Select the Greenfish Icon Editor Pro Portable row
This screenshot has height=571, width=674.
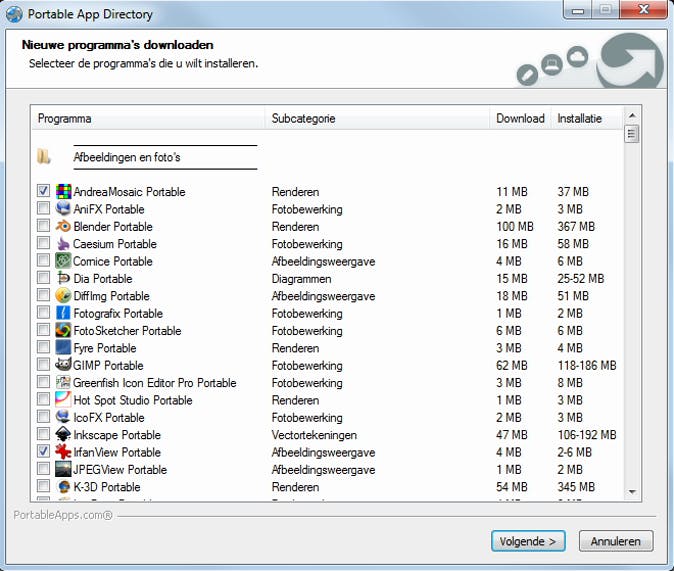pos(327,383)
